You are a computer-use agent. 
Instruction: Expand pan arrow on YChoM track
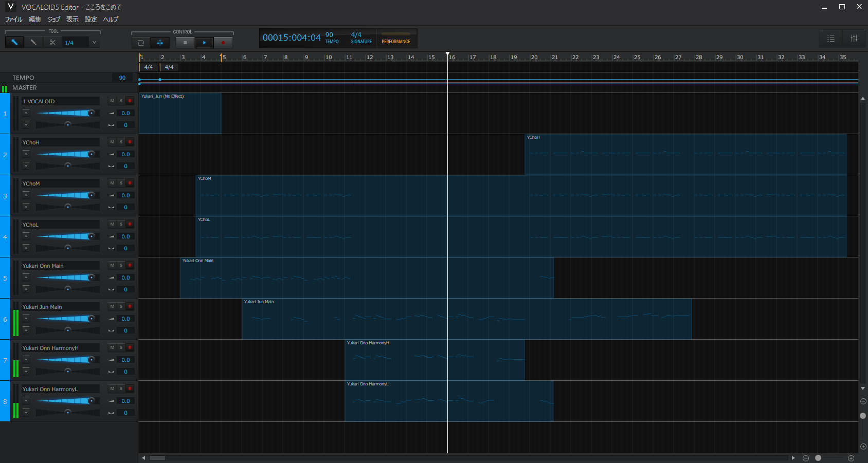point(26,207)
